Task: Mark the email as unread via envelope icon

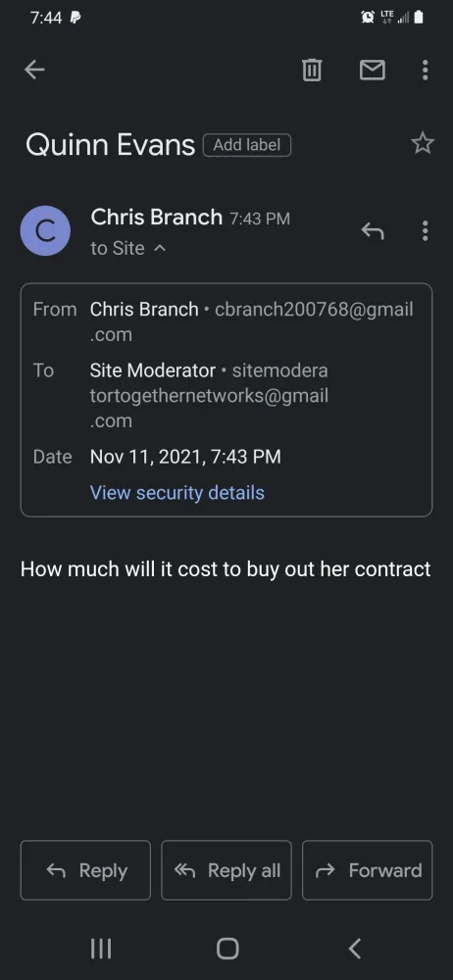Action: tap(373, 70)
